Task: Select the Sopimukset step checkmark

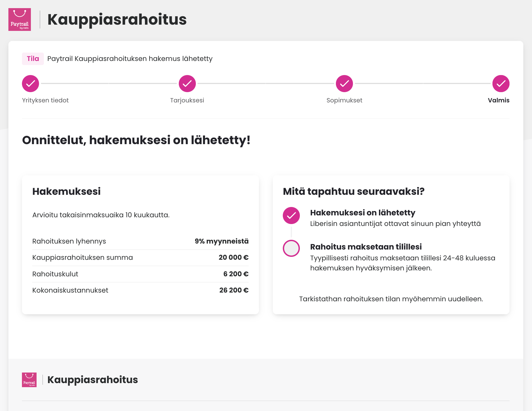Action: 344,83
